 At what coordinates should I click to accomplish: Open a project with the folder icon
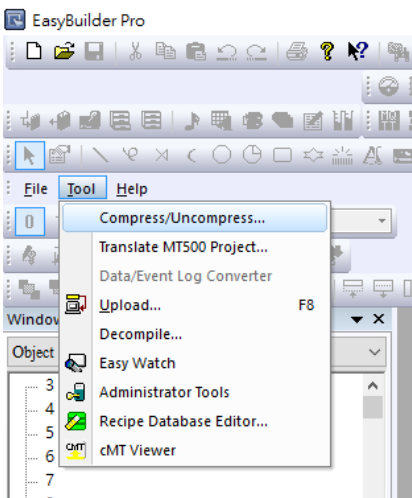tap(64, 51)
